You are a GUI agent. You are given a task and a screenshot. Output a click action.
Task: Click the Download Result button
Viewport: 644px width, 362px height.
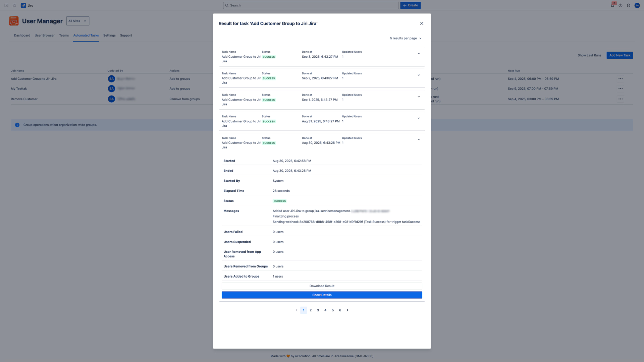(x=322, y=286)
